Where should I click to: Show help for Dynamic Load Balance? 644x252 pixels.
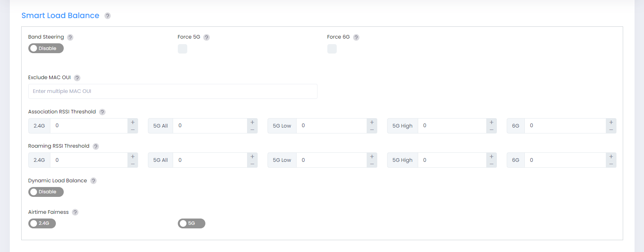pyautogui.click(x=93, y=181)
